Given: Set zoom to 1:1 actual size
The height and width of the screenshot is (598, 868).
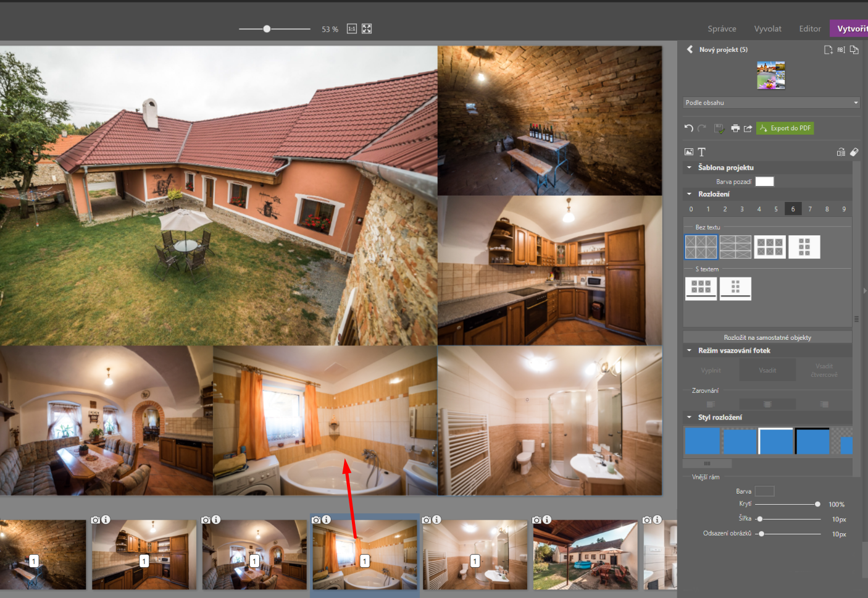Looking at the screenshot, I should click(352, 28).
